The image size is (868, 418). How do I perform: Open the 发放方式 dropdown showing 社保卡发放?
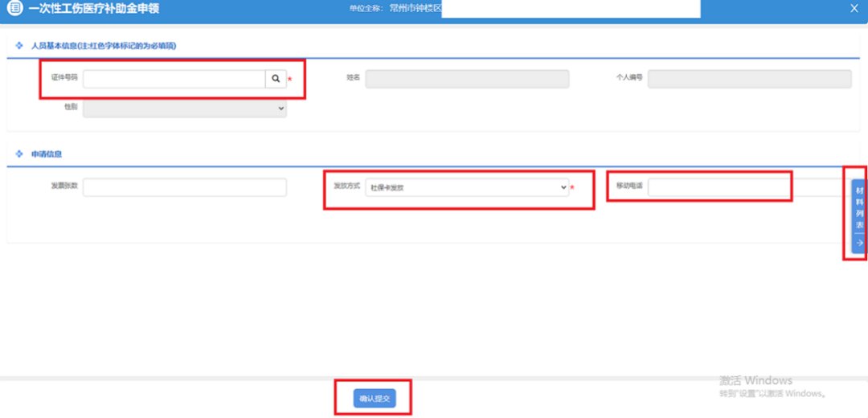click(x=467, y=187)
